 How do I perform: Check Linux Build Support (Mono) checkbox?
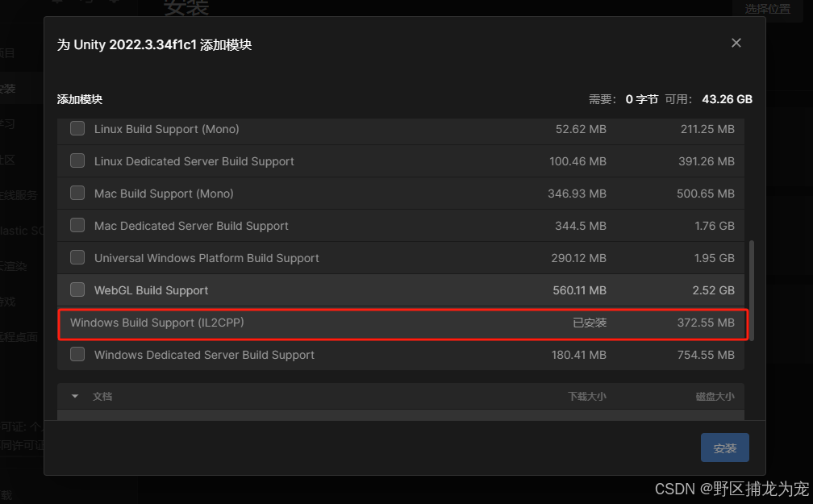tap(77, 128)
